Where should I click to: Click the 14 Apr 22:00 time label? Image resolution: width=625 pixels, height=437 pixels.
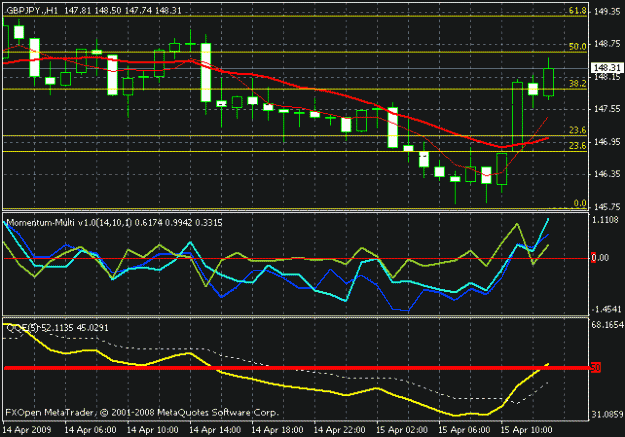[339, 430]
